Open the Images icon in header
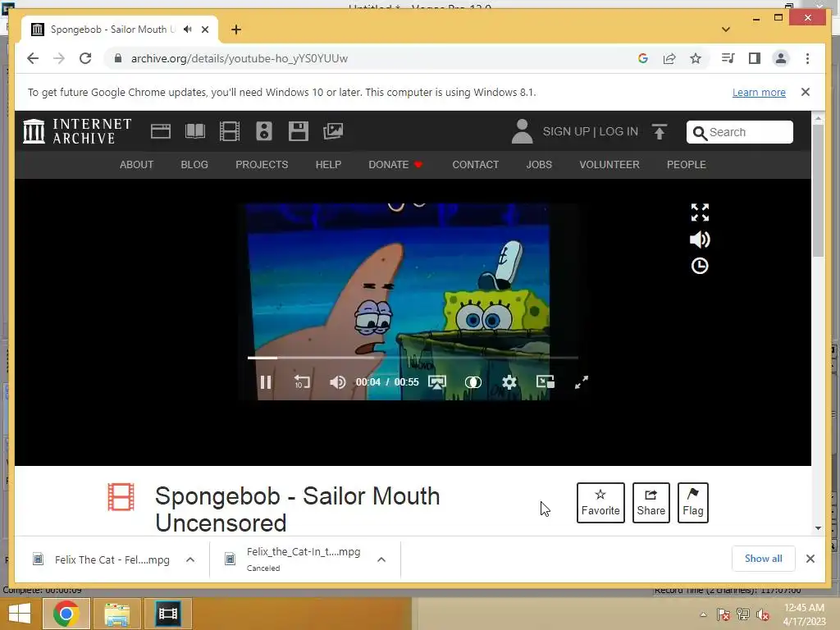 pyautogui.click(x=333, y=131)
